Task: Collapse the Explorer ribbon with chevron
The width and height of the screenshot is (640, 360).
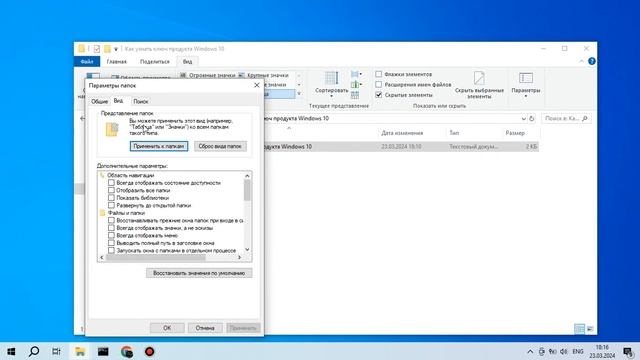Action: 581,61
